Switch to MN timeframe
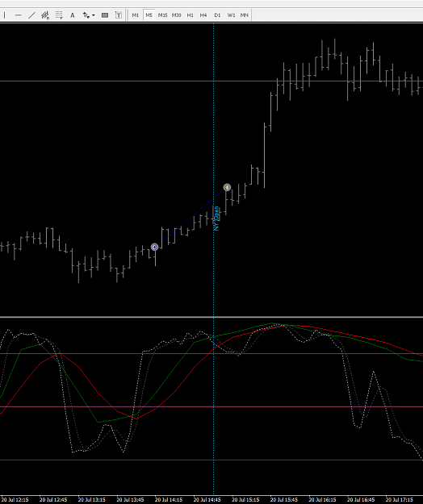Viewport: 423px width, 504px height. pos(244,15)
